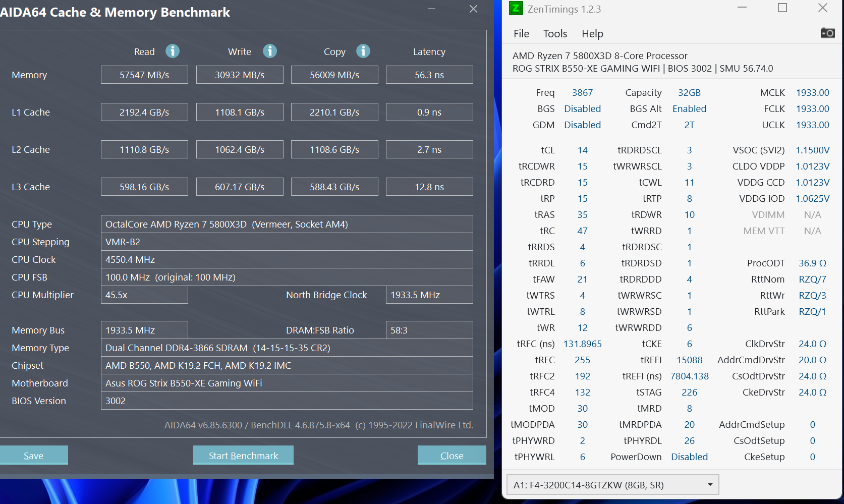The width and height of the screenshot is (844, 504).
Task: Click the Cmd2T value 2T
Action: pos(689,125)
